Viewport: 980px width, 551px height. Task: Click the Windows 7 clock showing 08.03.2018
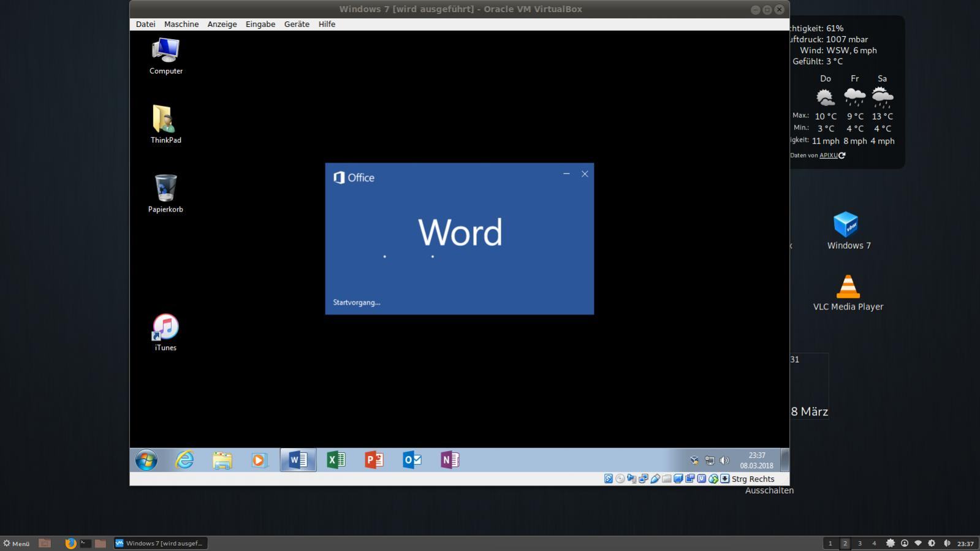click(756, 460)
